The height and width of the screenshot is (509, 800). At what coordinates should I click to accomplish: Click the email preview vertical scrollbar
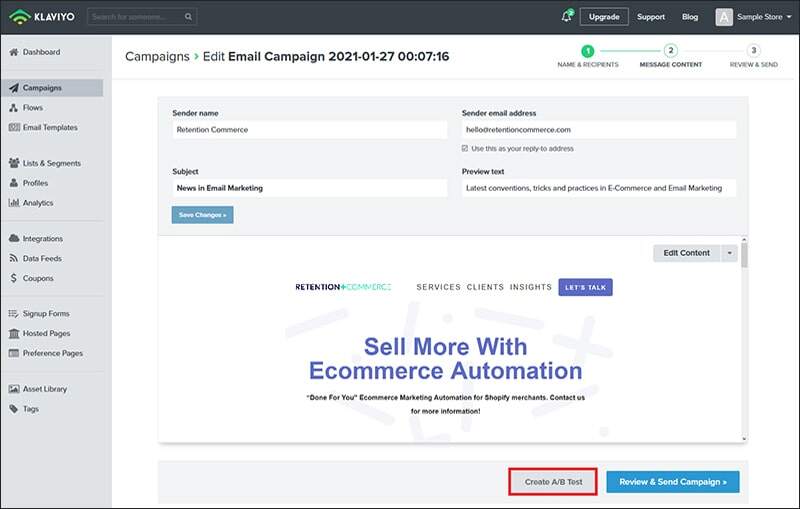(744, 340)
